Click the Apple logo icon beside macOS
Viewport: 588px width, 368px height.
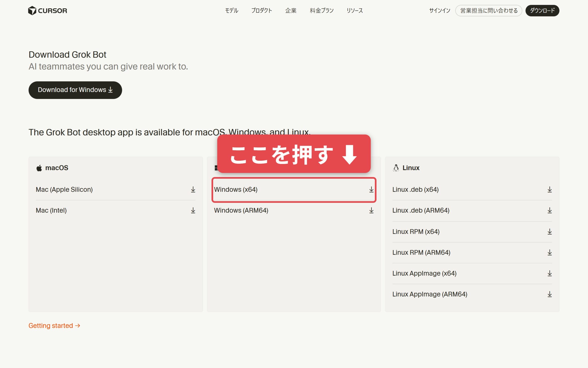point(39,168)
